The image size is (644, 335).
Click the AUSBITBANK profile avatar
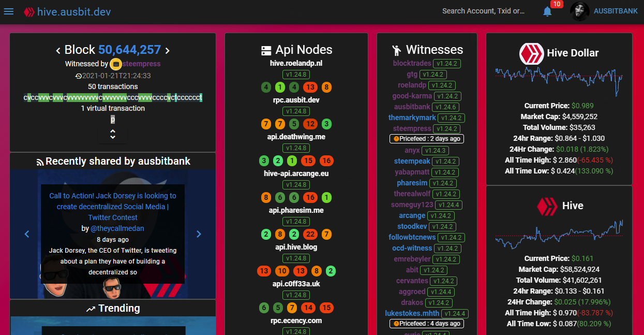[579, 11]
